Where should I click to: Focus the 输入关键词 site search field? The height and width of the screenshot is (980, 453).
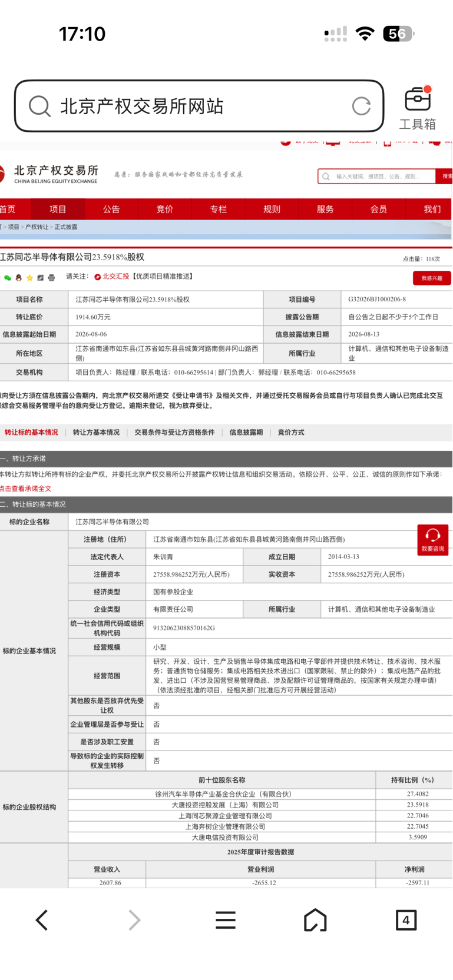377,177
